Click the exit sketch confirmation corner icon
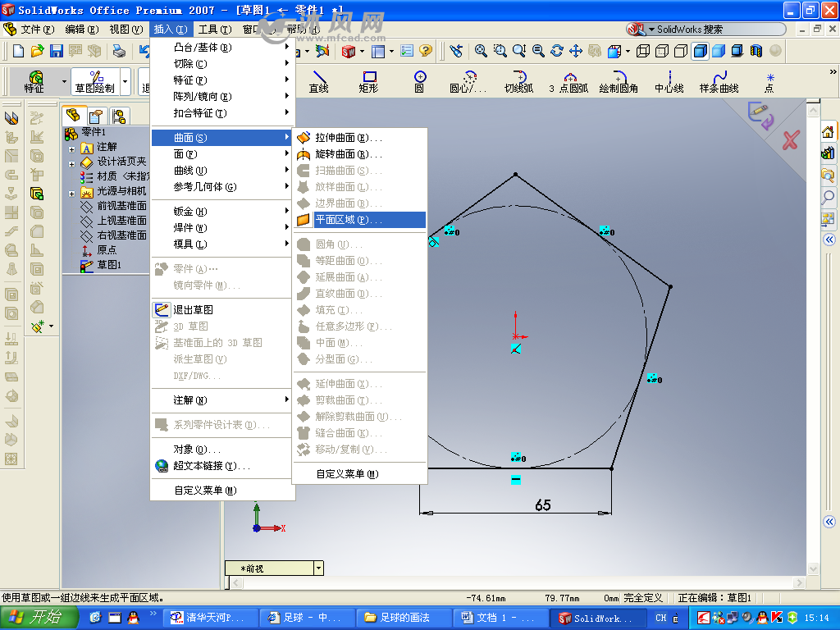This screenshot has height=630, width=840. click(760, 115)
